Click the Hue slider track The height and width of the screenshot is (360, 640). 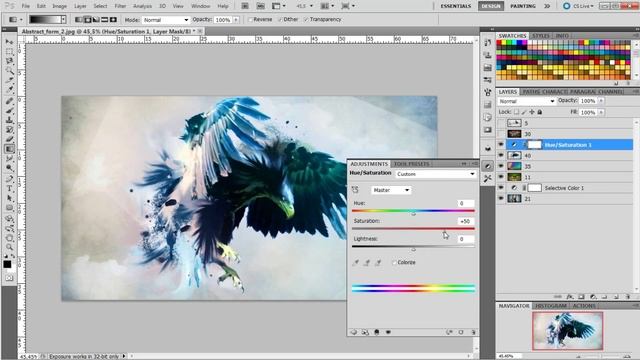(413, 211)
